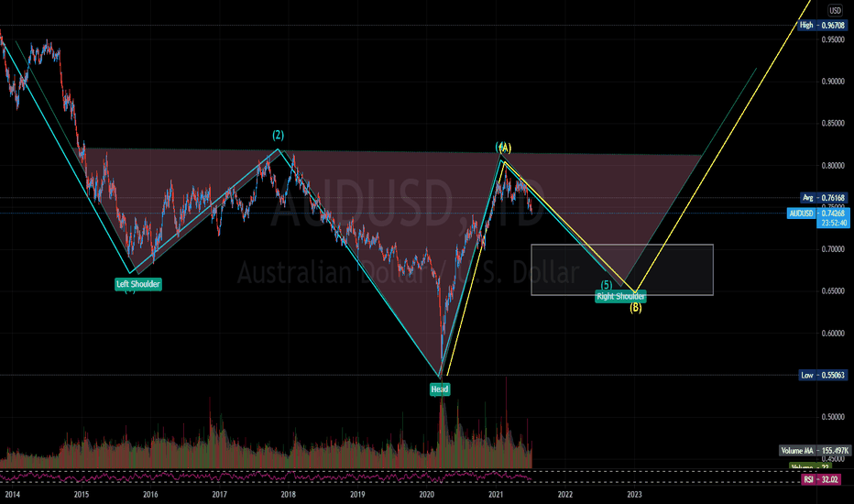The width and height of the screenshot is (854, 504).
Task: Click the 0.80000 price scale value
Action: 833,165
